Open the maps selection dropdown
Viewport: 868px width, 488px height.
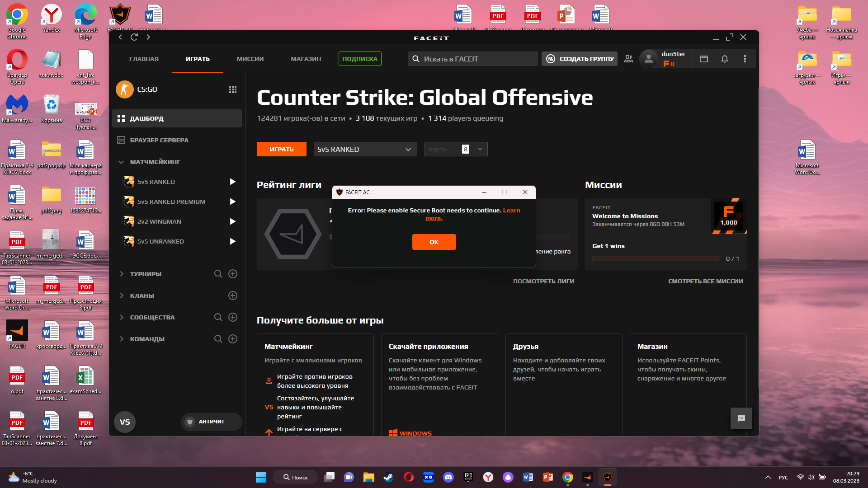456,149
